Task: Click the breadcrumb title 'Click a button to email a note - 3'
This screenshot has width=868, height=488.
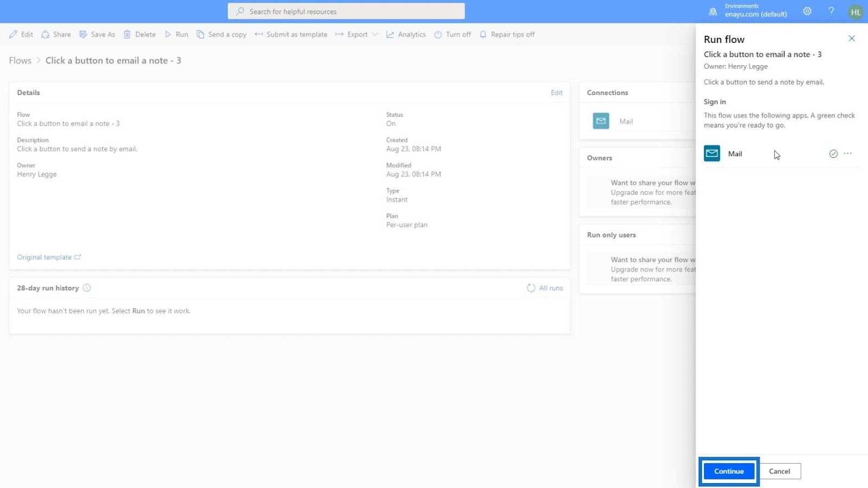Action: point(113,60)
